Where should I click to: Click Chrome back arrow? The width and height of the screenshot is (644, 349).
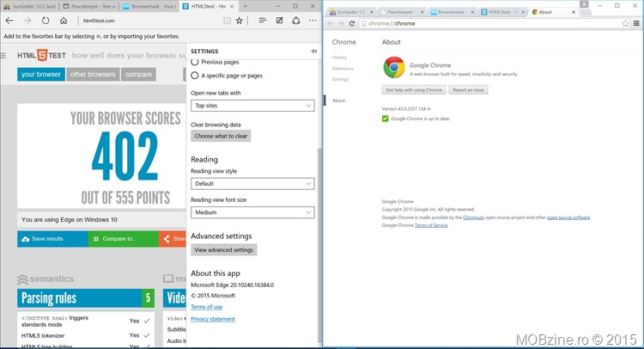tap(331, 23)
